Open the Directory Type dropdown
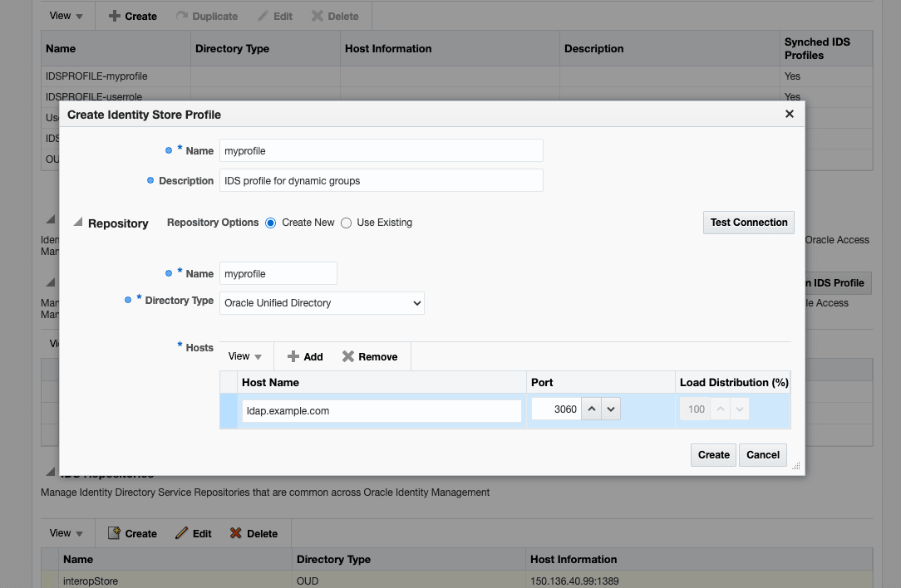Viewport: 901px width, 588px height. [x=322, y=303]
